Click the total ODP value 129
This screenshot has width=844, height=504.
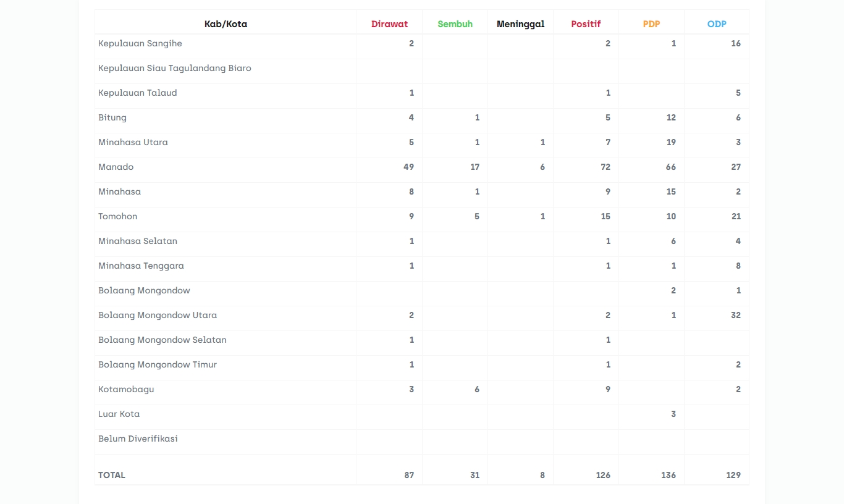coord(733,475)
